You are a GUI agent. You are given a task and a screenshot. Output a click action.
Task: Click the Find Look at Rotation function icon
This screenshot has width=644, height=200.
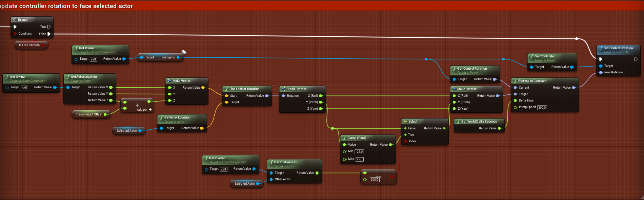[x=226, y=89]
